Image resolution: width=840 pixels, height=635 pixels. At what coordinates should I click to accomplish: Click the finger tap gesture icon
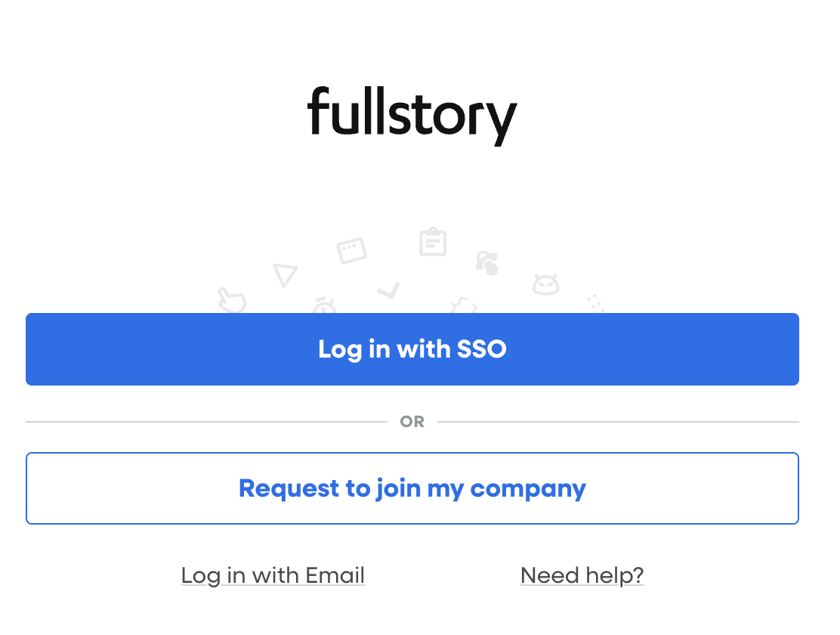pyautogui.click(x=487, y=263)
